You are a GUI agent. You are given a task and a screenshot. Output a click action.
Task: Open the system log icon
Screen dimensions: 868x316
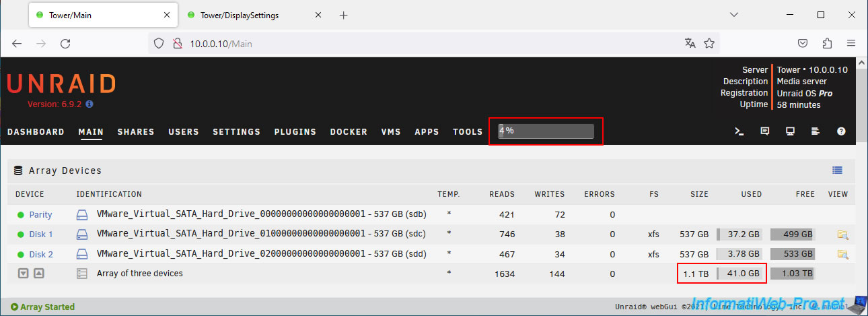coord(815,132)
